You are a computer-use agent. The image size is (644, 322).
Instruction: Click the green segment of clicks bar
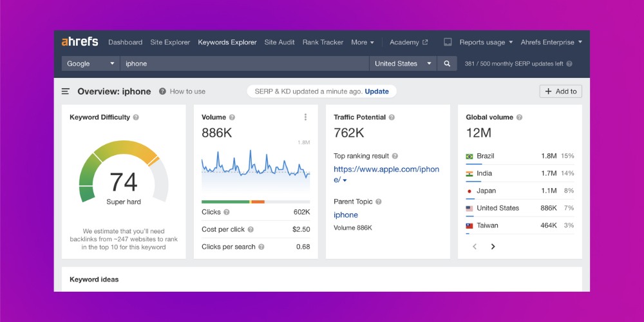point(225,202)
